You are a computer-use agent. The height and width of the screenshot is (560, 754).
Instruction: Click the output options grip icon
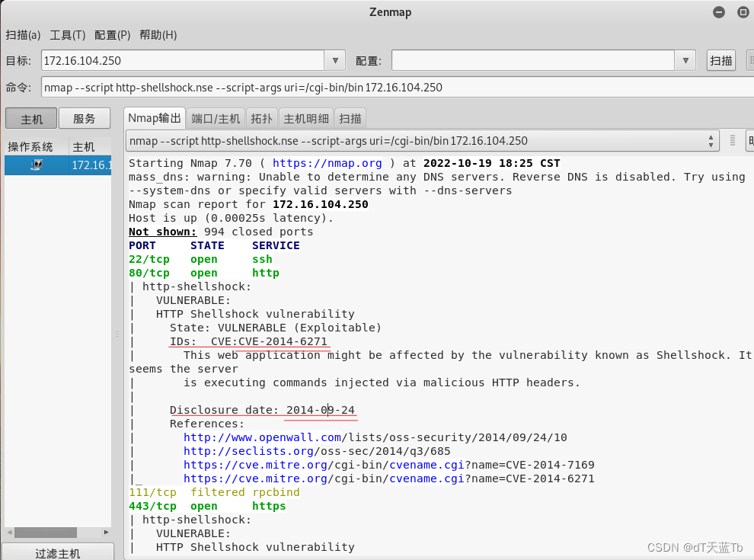click(x=733, y=140)
